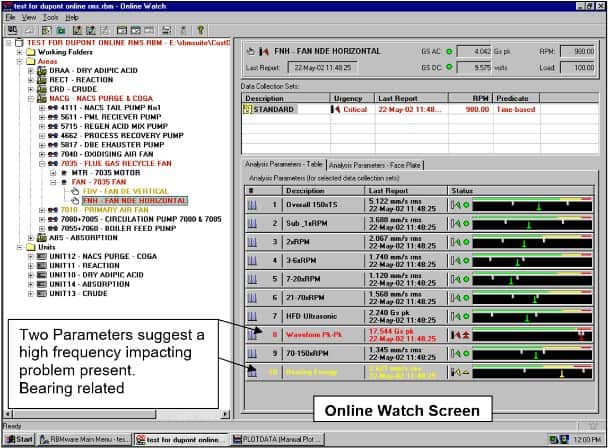The width and height of the screenshot is (610, 448).
Task: Select the 7055+7060 - BOILER FEED PUMP item
Action: (x=118, y=228)
